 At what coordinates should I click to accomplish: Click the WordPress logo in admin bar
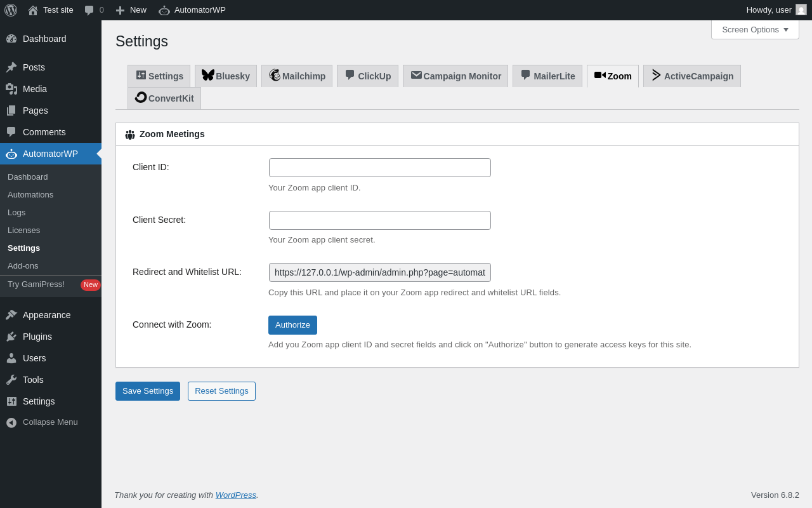(11, 10)
